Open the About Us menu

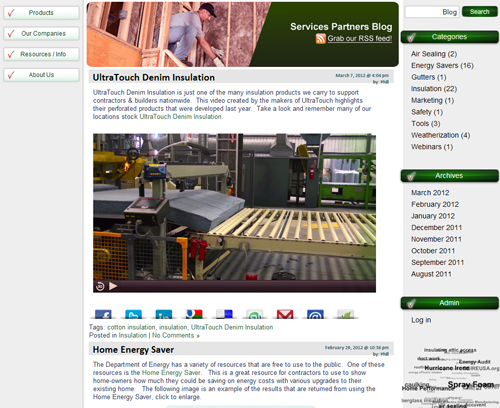[41, 75]
